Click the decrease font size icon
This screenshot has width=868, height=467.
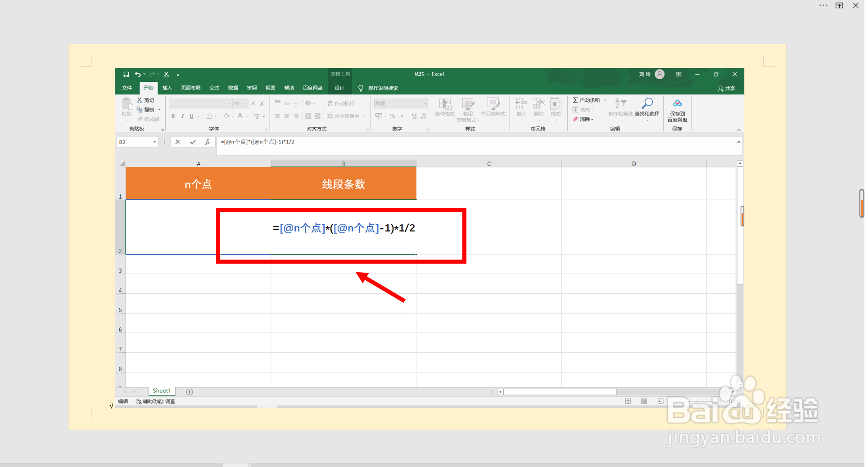point(262,103)
